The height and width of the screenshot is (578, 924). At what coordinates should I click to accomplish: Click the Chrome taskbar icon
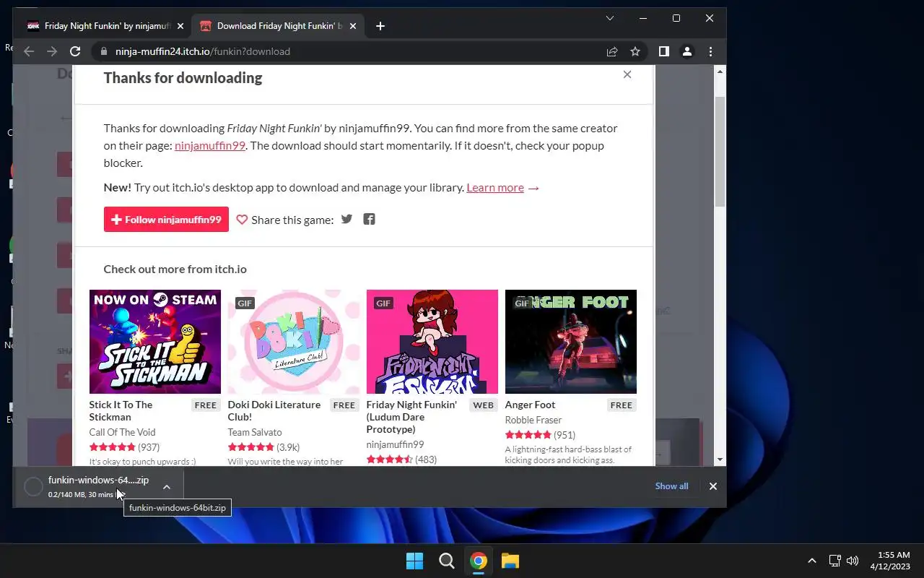[479, 561]
